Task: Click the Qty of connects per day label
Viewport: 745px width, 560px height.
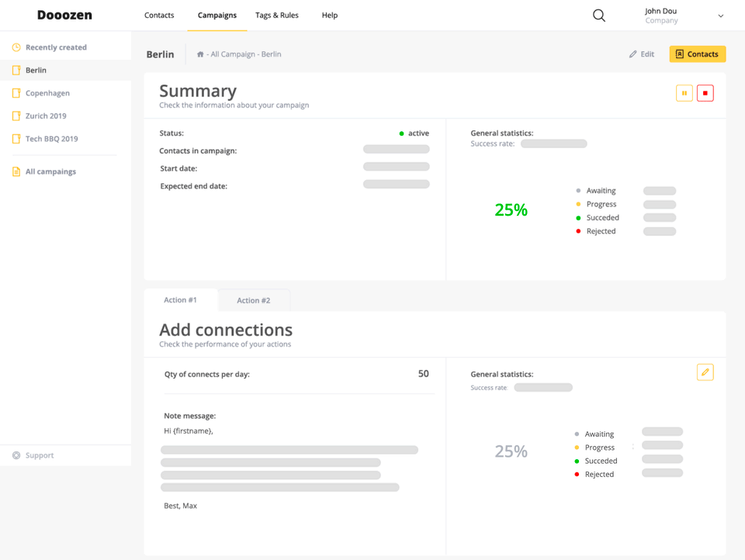Action: point(207,375)
